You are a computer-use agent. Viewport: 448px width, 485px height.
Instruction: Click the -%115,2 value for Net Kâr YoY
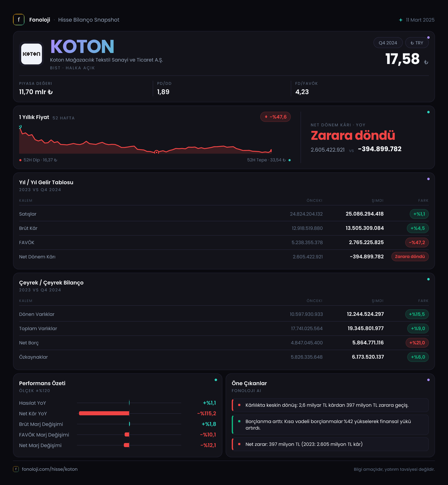coord(206,413)
